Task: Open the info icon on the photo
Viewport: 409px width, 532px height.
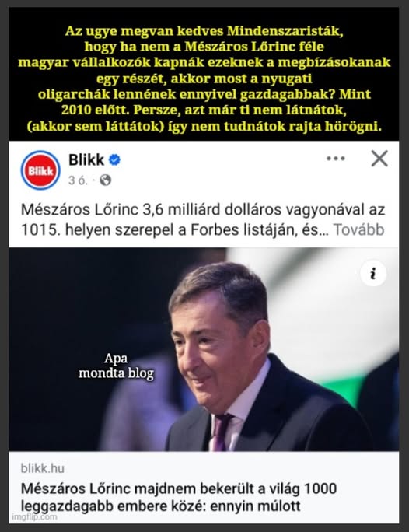Action: (373, 273)
